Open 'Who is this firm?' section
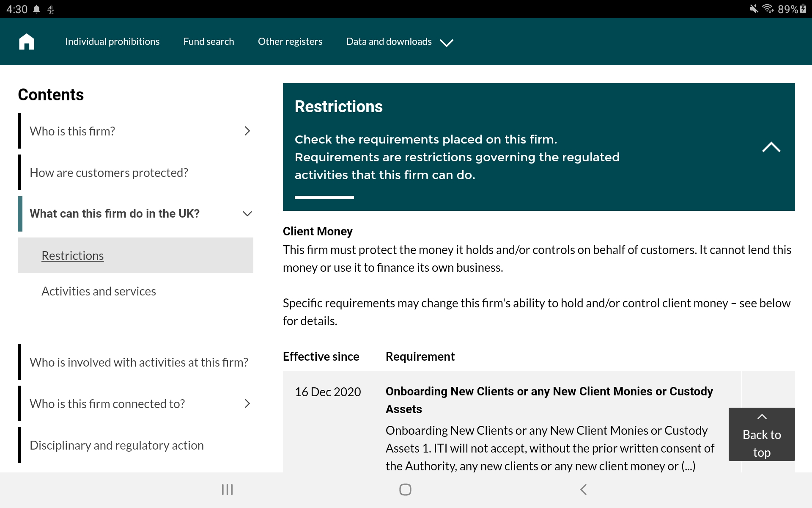 (72, 131)
